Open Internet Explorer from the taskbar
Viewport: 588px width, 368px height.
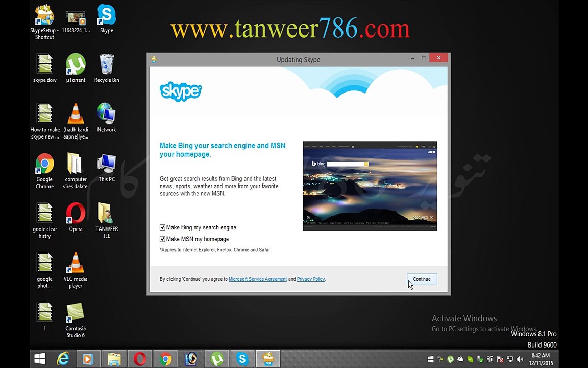63,359
